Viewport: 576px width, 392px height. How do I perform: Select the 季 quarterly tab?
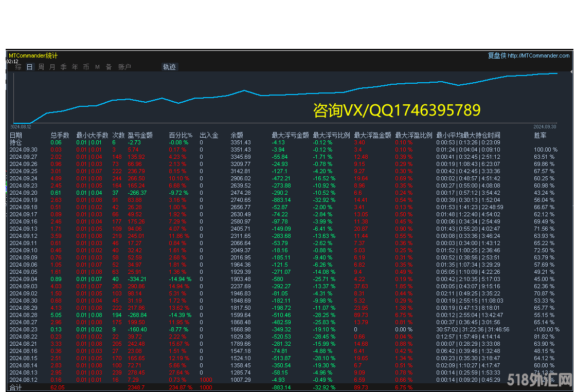63,67
